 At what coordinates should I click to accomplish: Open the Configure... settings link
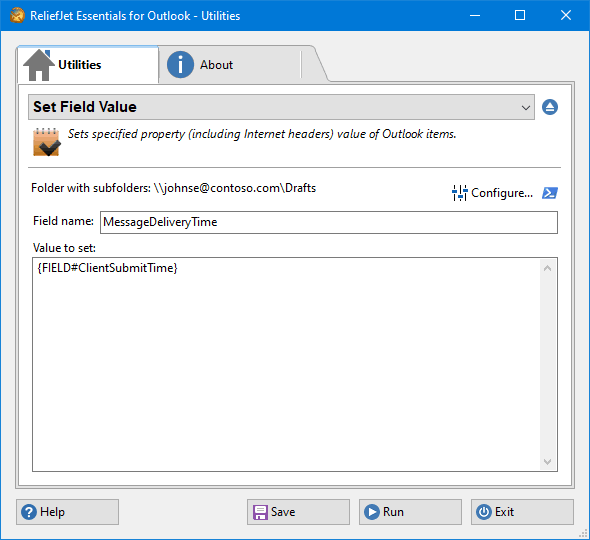(502, 193)
